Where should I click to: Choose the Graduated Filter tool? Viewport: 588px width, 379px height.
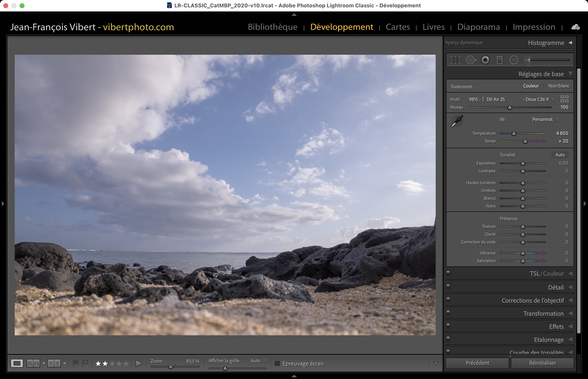pyautogui.click(x=499, y=60)
